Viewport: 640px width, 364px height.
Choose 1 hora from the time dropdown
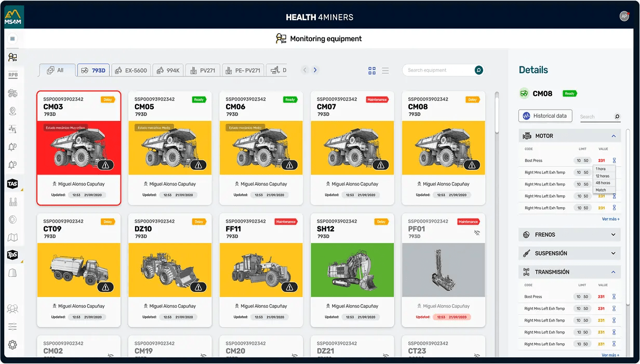pyautogui.click(x=604, y=169)
